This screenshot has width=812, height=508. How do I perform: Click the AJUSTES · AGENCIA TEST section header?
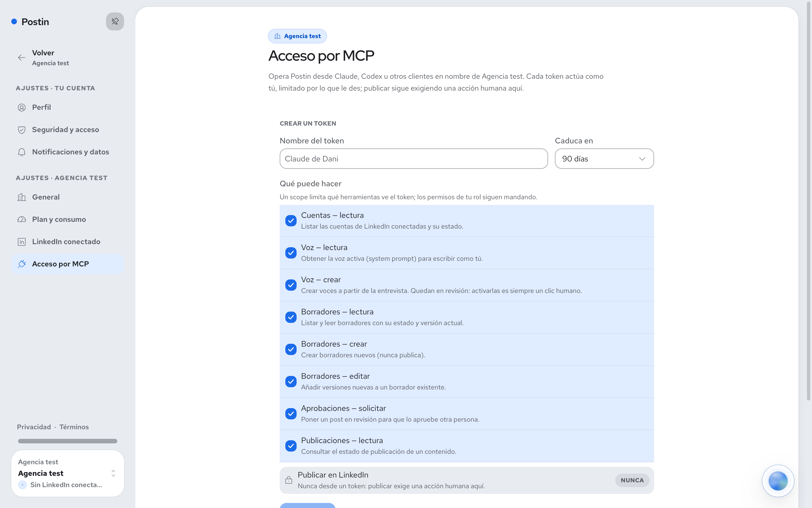[62, 178]
